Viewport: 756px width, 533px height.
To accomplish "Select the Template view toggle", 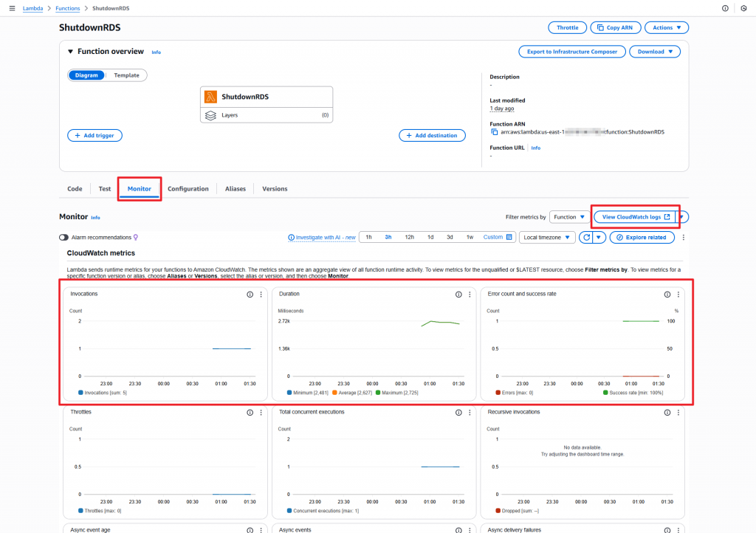I will click(126, 75).
